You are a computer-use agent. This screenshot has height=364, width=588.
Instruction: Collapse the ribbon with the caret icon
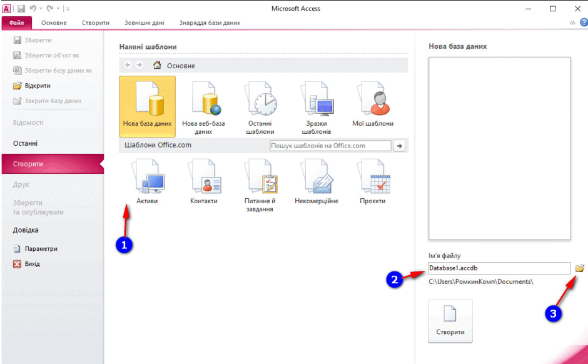[572, 23]
